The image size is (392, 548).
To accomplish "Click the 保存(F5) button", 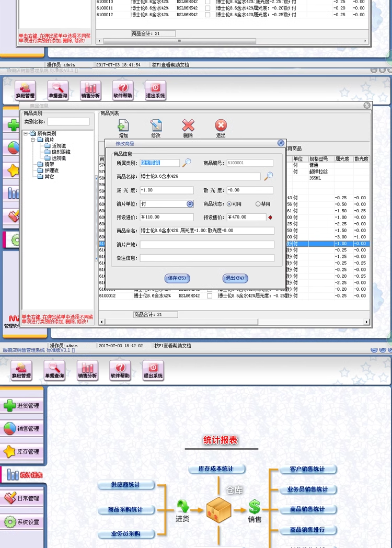I will click(177, 278).
